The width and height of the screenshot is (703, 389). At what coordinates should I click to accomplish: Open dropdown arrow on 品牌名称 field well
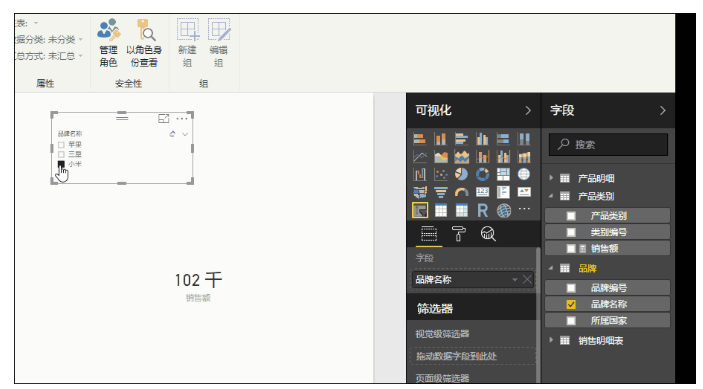pos(515,280)
